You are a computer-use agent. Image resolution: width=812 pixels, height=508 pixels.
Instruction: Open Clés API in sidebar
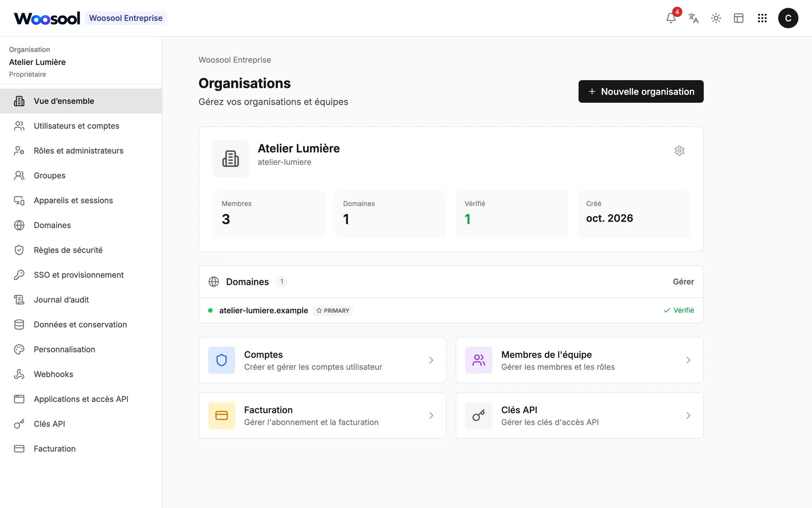click(81, 424)
